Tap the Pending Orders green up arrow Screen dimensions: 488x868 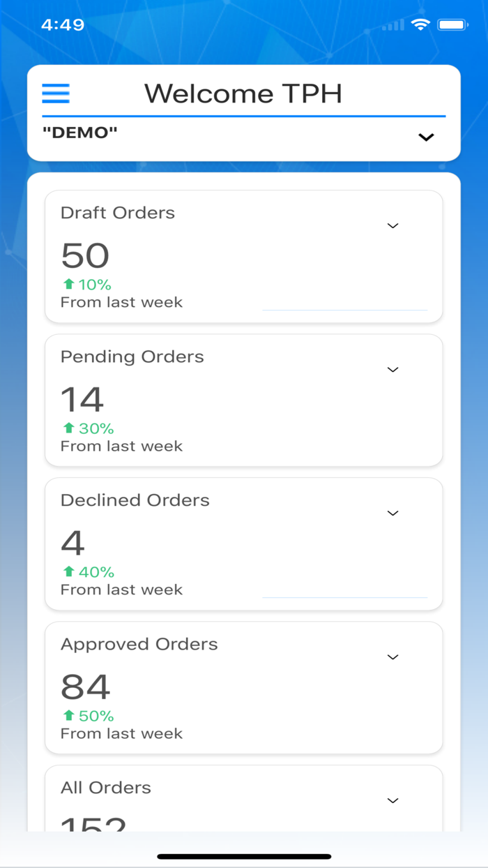coord(68,428)
